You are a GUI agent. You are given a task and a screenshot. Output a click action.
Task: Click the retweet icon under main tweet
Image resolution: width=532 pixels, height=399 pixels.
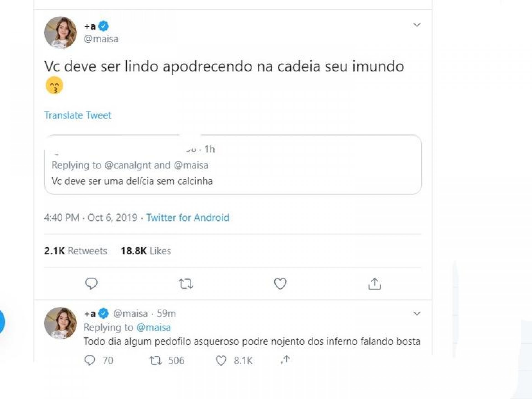[x=186, y=284]
